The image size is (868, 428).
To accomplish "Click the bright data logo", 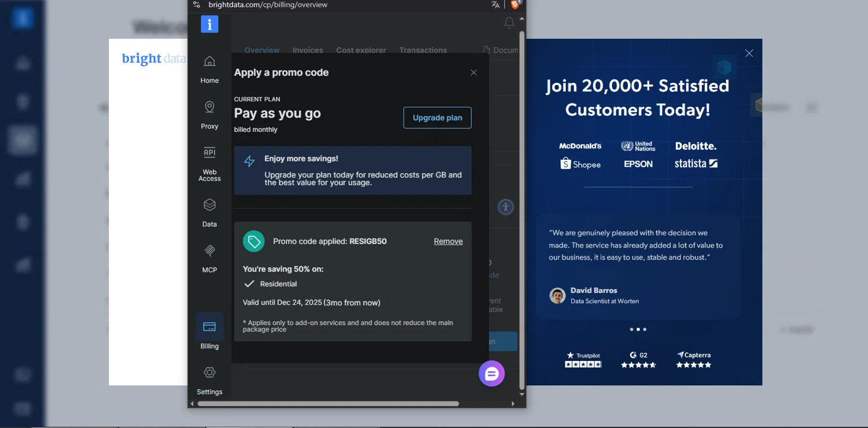I will (153, 58).
